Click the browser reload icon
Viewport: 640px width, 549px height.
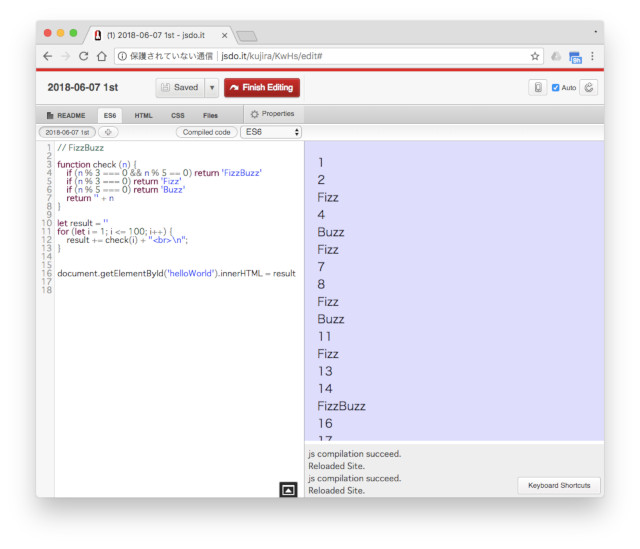point(84,56)
